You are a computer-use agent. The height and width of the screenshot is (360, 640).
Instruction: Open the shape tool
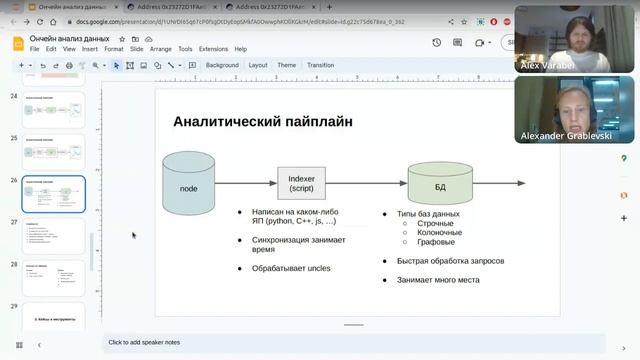click(158, 66)
